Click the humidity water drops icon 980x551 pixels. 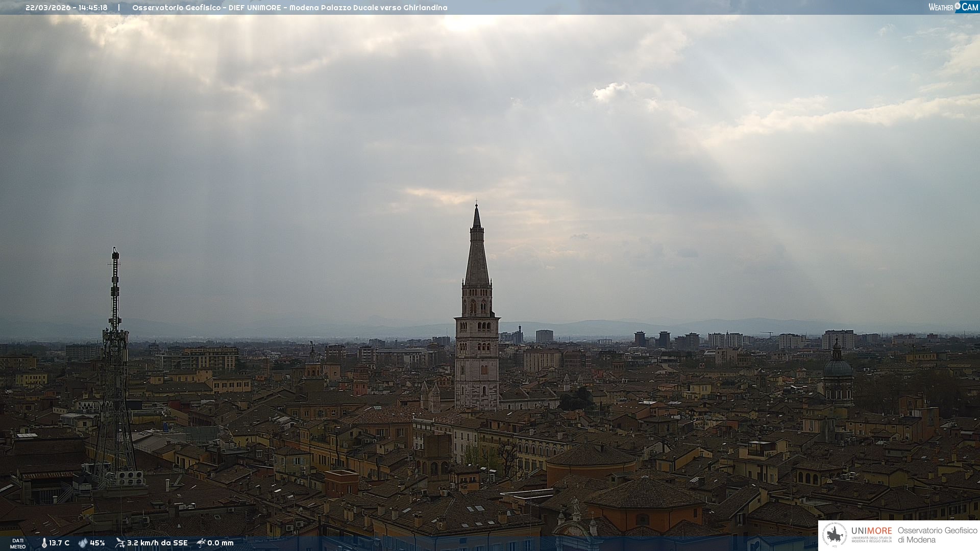point(83,543)
